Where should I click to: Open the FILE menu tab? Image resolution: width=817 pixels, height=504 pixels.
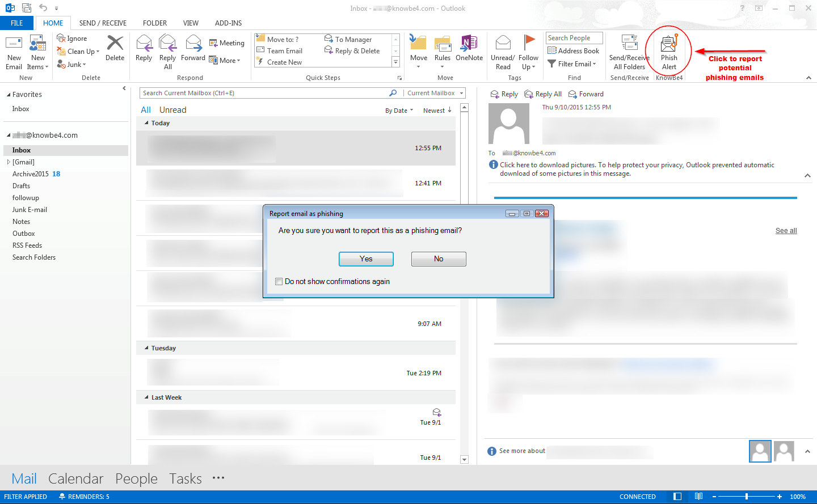(x=17, y=23)
